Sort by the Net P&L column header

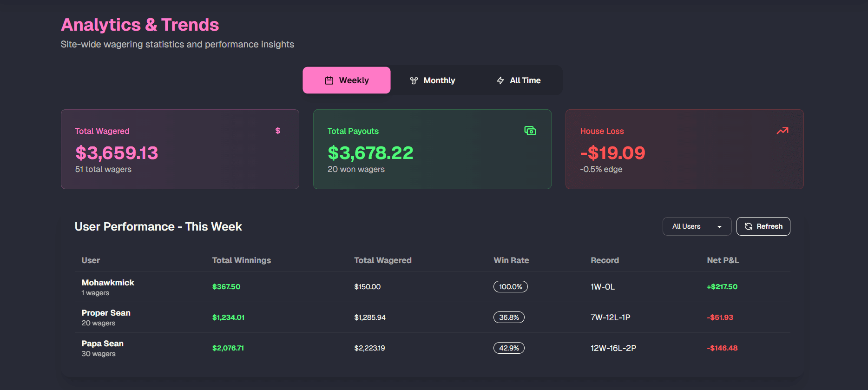[723, 260]
